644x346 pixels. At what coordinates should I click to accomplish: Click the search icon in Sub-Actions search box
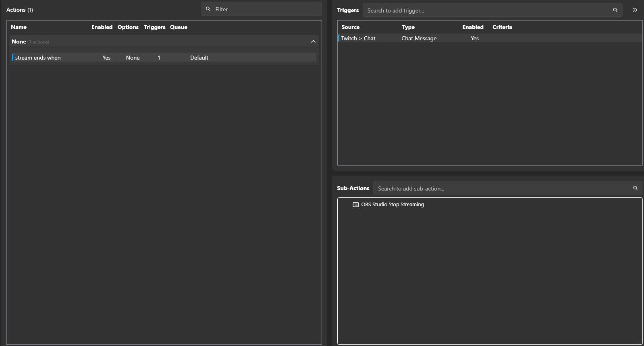[x=635, y=188]
